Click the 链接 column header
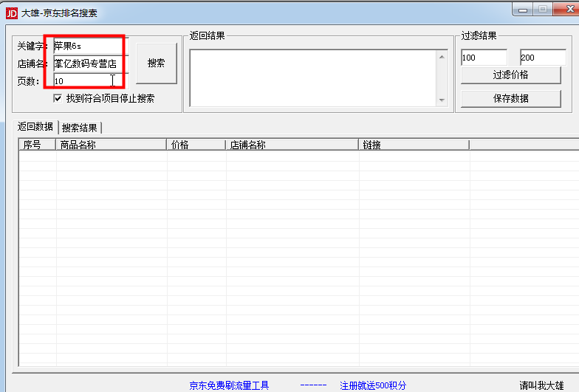This screenshot has height=392, width=579. 414,145
